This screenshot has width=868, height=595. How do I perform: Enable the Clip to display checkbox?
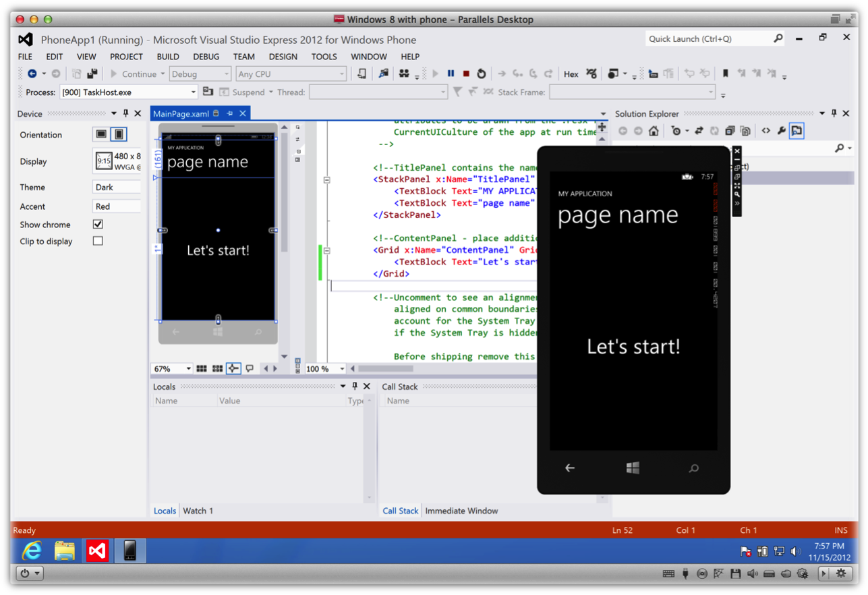pyautogui.click(x=98, y=241)
